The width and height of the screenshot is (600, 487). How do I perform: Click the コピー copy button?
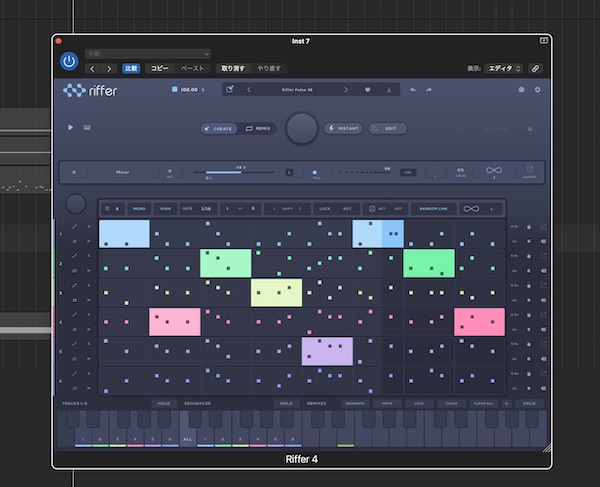click(x=160, y=68)
